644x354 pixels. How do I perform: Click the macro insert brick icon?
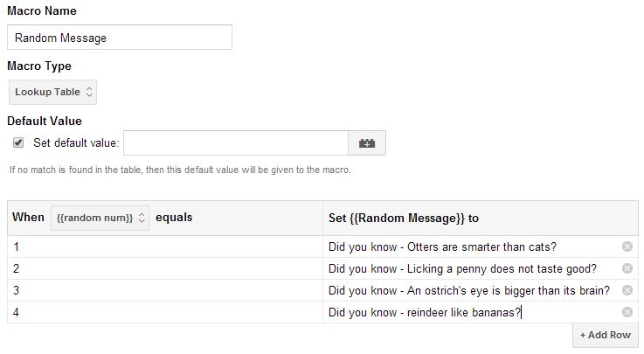point(367,143)
